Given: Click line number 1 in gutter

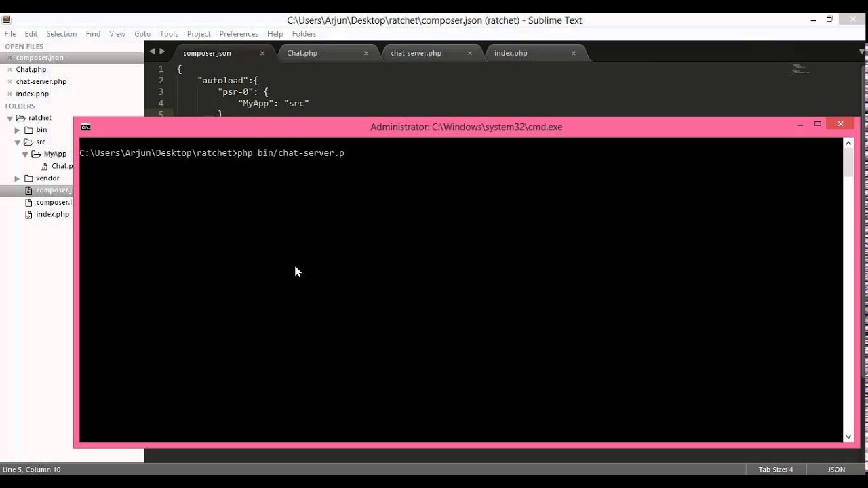Looking at the screenshot, I should click(x=161, y=69).
